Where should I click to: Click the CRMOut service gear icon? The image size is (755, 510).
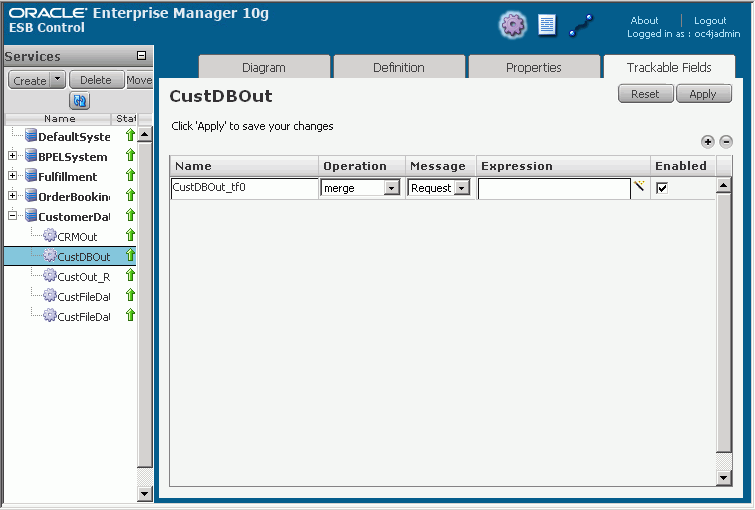pyautogui.click(x=50, y=235)
